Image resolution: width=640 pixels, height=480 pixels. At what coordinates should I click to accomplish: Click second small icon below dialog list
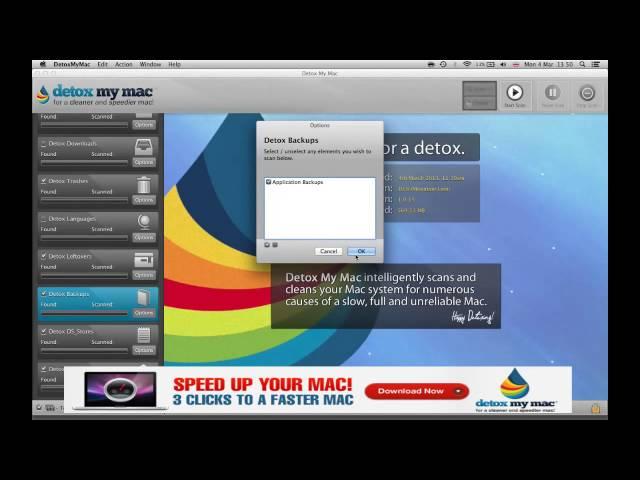tap(275, 245)
